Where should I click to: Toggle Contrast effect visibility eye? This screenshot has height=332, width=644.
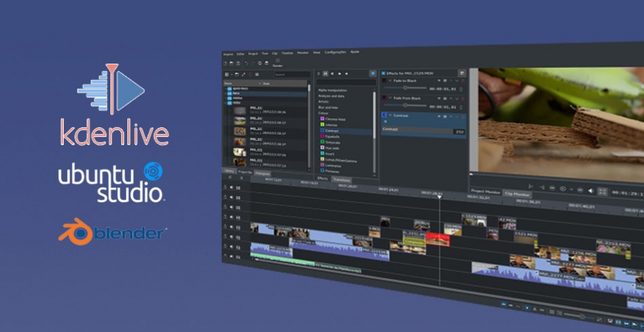(439, 116)
